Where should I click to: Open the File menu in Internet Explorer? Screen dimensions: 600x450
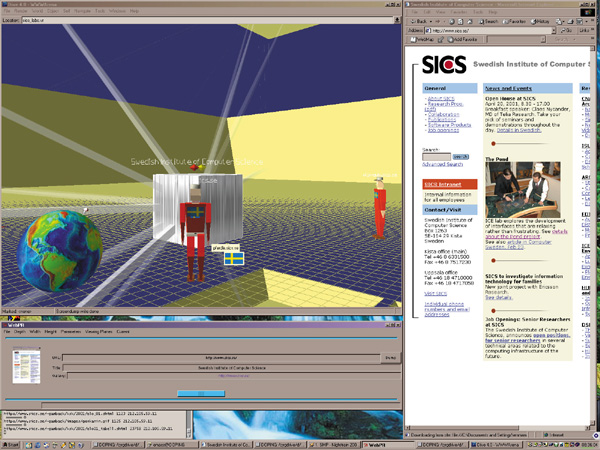tap(414, 12)
